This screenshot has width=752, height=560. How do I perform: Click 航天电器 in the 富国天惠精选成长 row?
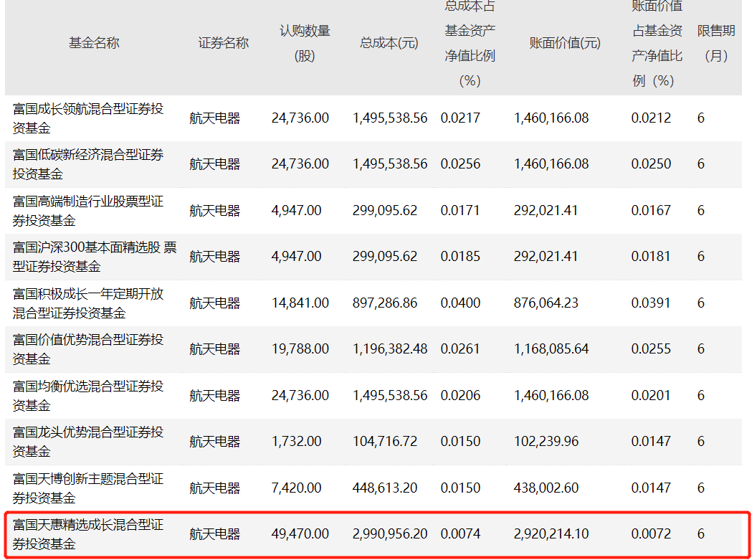[x=215, y=534]
